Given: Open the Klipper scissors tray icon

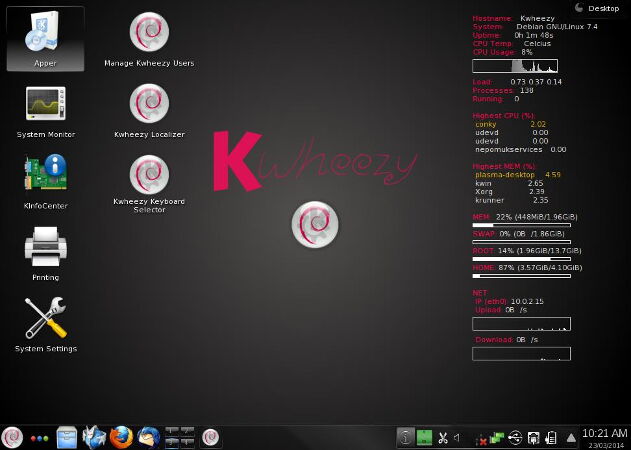Looking at the screenshot, I should [441, 437].
